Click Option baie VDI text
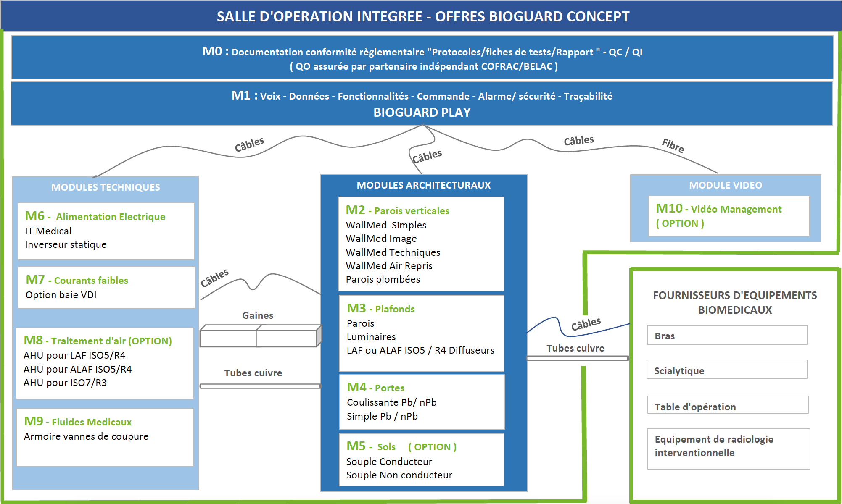 [61, 295]
